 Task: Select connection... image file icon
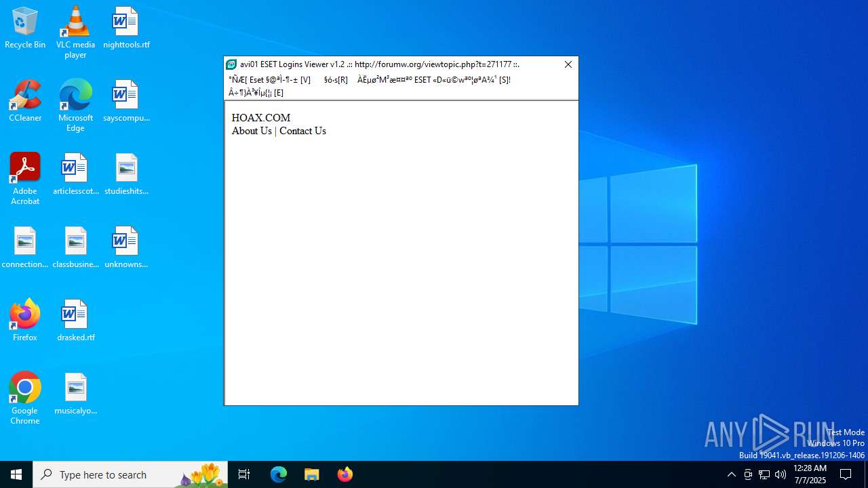point(25,247)
